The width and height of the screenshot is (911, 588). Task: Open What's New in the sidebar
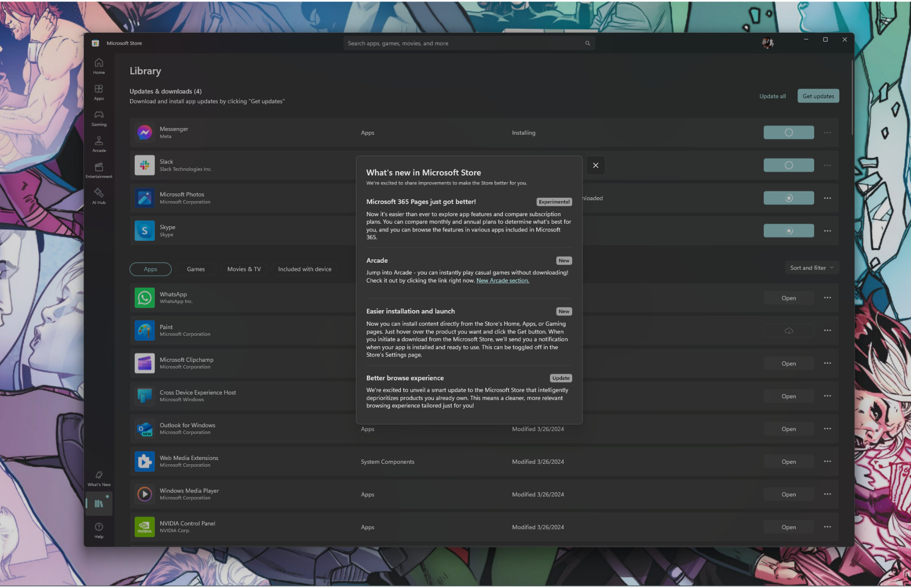tap(99, 478)
